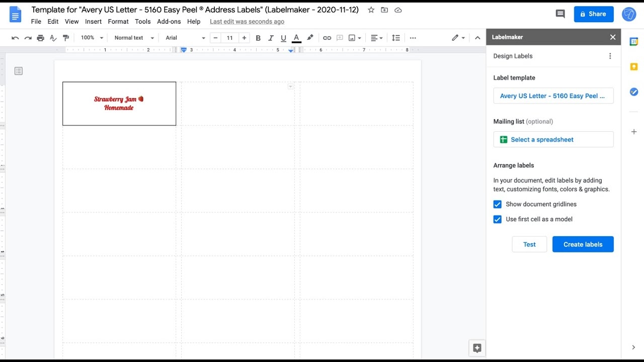Screen dimensions: 644x362
Task: Open the Add-ons menu
Action: pos(169,22)
